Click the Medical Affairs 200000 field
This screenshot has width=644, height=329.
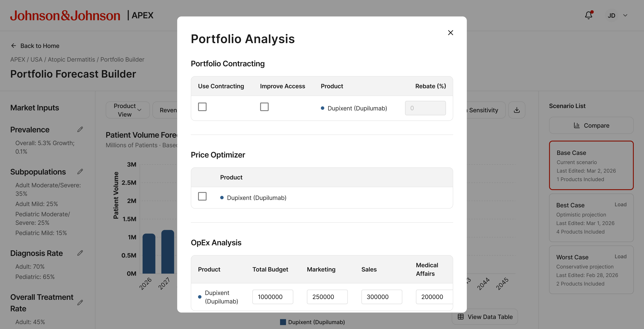click(434, 297)
